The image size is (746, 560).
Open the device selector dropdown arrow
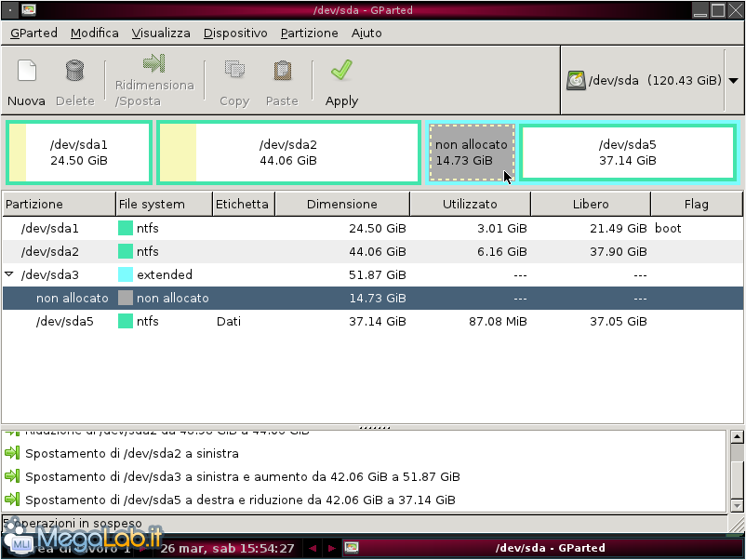pyautogui.click(x=734, y=80)
